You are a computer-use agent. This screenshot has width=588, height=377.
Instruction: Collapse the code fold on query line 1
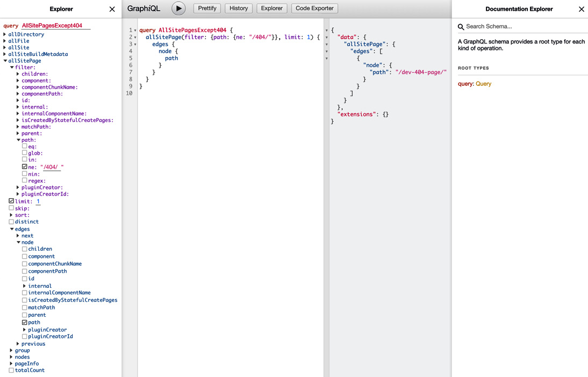click(135, 30)
